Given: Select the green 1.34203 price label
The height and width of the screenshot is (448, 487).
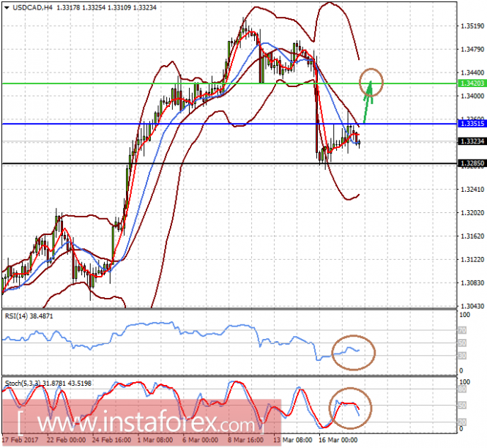Looking at the screenshot, I should pyautogui.click(x=472, y=83).
